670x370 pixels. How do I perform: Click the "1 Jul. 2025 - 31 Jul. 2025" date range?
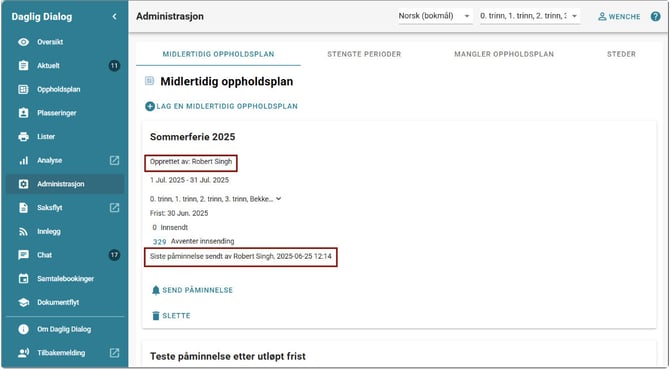coord(189,180)
